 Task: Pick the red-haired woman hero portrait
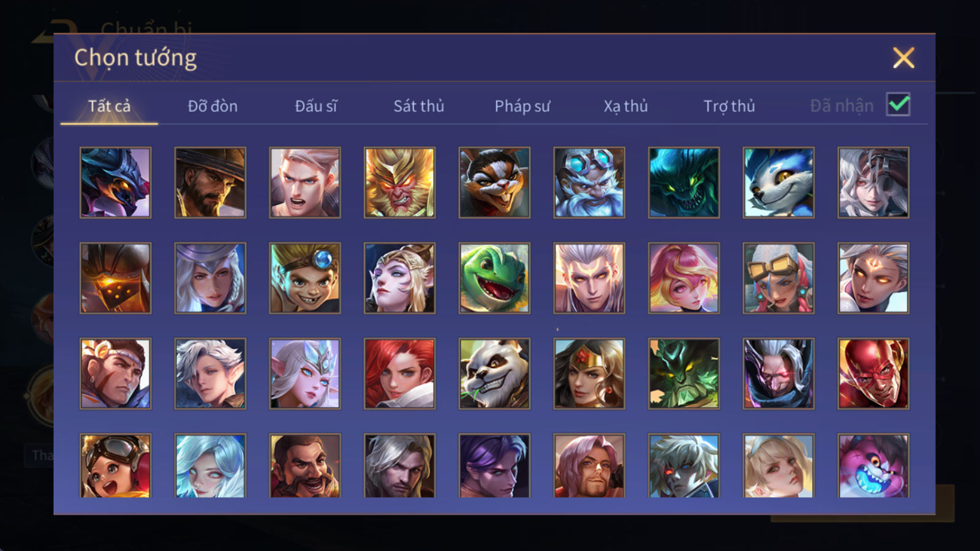click(x=399, y=373)
